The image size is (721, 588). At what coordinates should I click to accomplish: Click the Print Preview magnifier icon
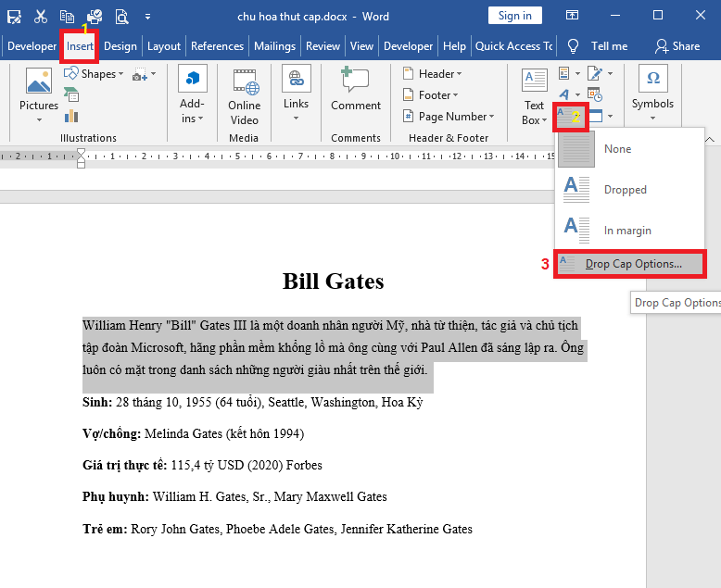121,17
